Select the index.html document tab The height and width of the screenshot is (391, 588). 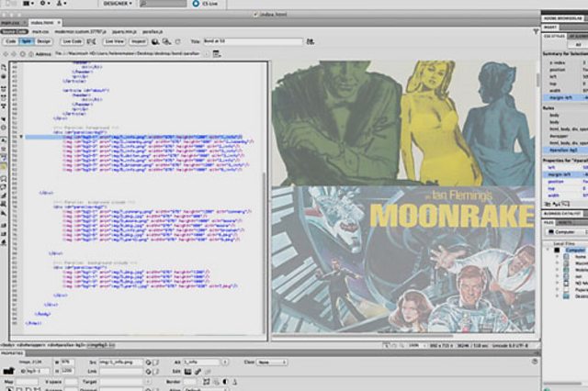pyautogui.click(x=42, y=23)
